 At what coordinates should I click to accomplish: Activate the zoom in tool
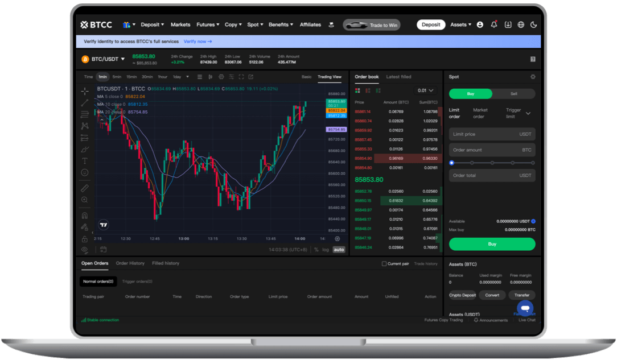tap(85, 200)
